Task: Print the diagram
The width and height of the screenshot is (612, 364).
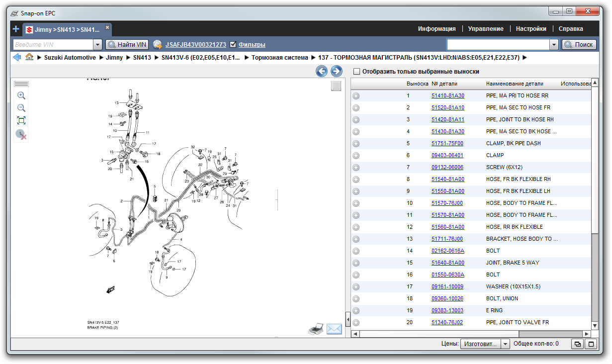Action: [316, 329]
